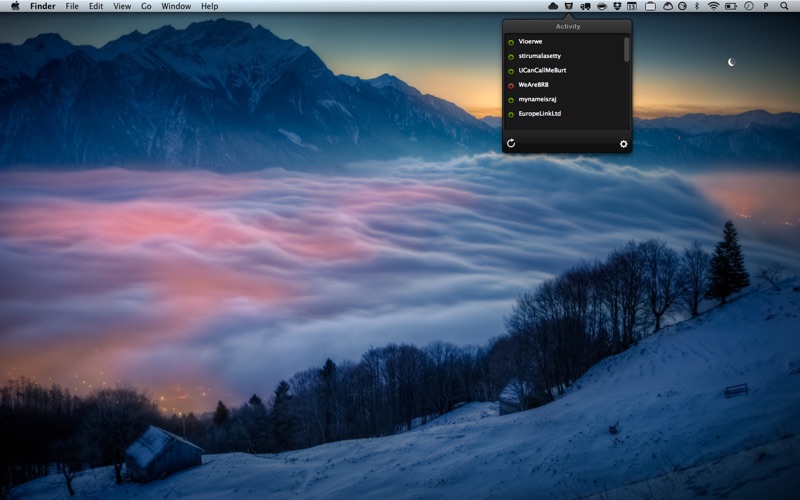Click the red status dot beside WeAreBR8
800x500 pixels.
coord(511,85)
